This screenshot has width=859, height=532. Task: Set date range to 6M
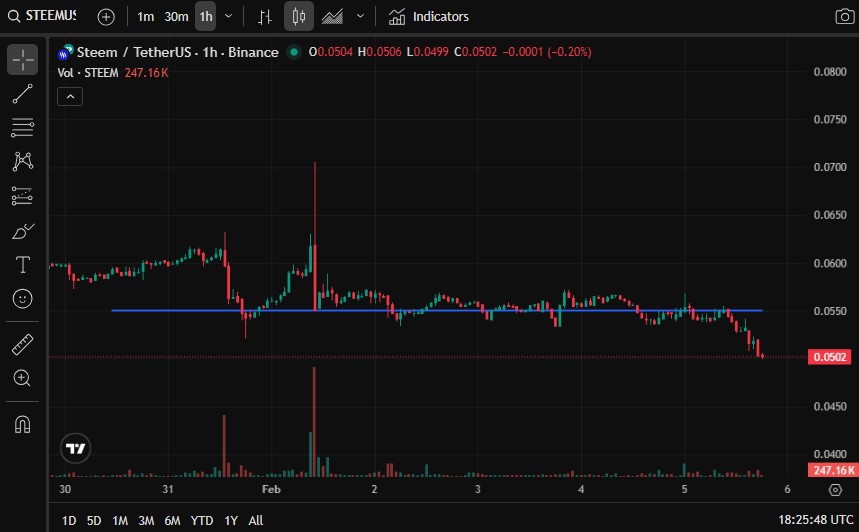[x=173, y=520]
